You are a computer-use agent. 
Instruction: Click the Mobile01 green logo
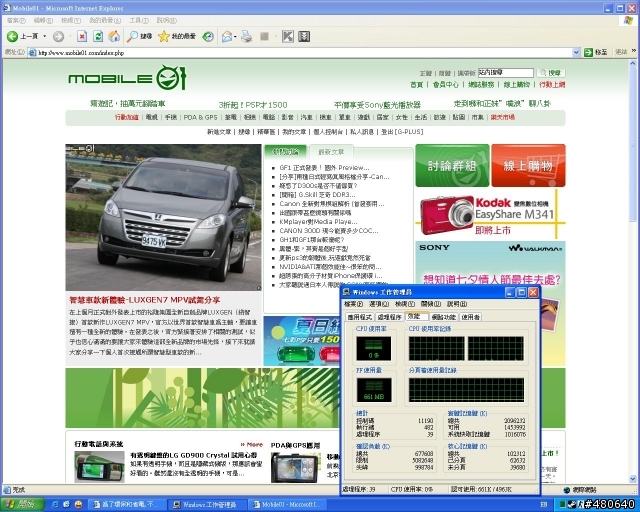click(127, 78)
